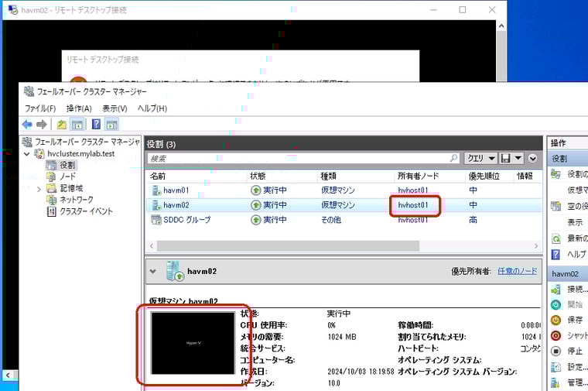The width and height of the screenshot is (588, 391).
Task: Select ノード in the tree
Action: (67, 177)
